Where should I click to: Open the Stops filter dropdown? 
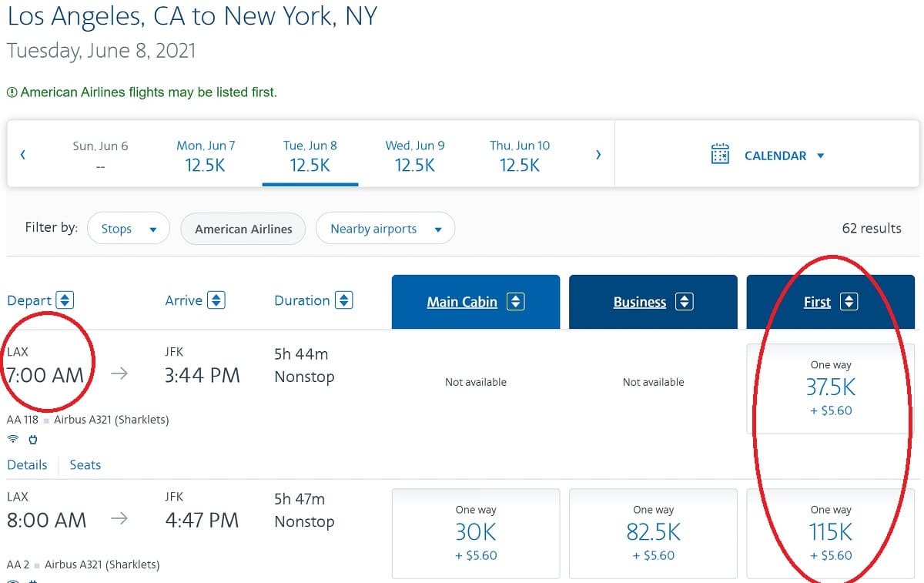point(129,229)
